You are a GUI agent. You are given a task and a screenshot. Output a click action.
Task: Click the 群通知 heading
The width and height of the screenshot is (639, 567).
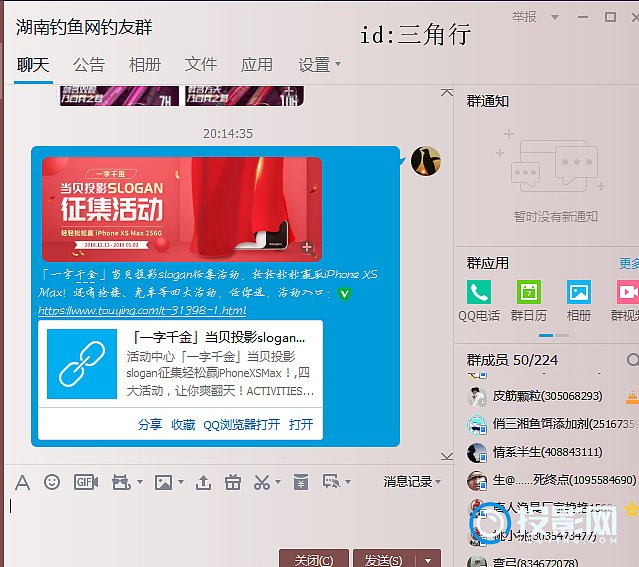[x=488, y=101]
